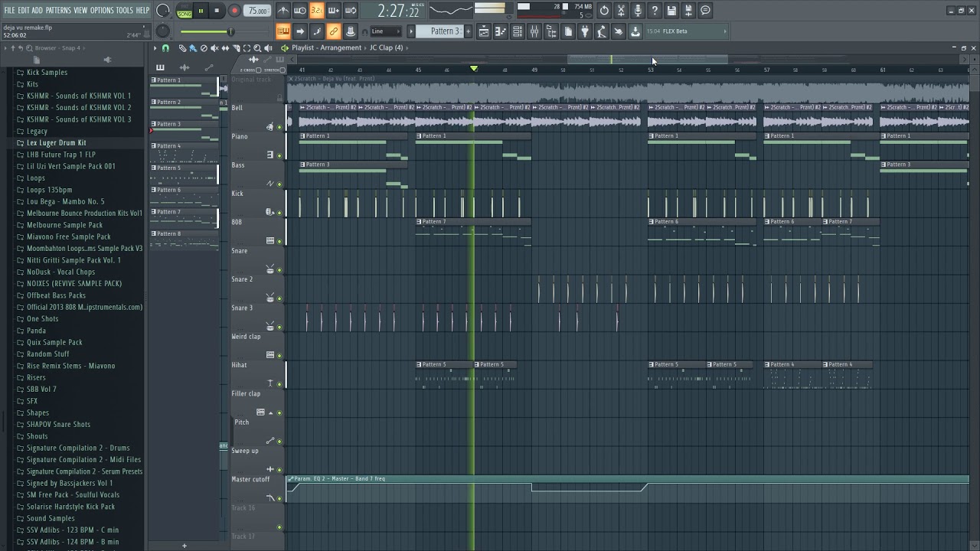The height and width of the screenshot is (551, 980).
Task: Mute the Piano track green light
Action: [279, 155]
